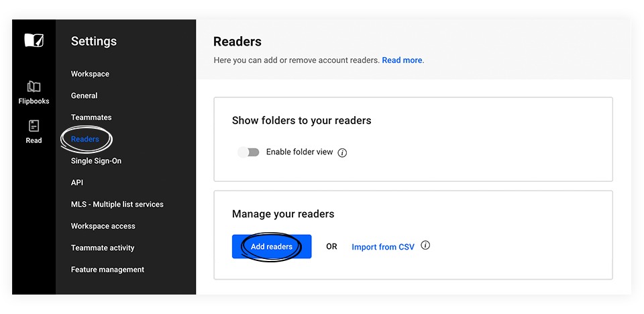
Task: Open MLS - Multiple list services
Action: [x=117, y=204]
